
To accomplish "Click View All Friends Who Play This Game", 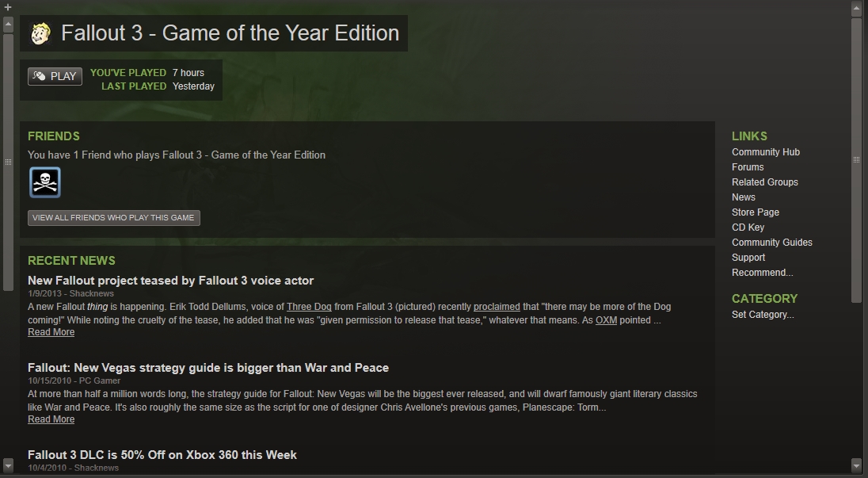I will pos(114,218).
